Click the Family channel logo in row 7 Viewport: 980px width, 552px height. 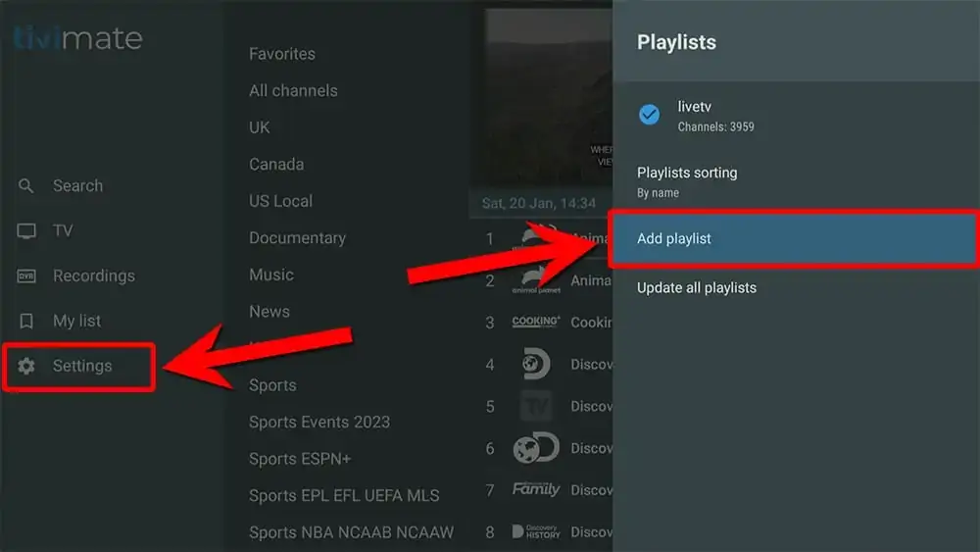point(535,489)
